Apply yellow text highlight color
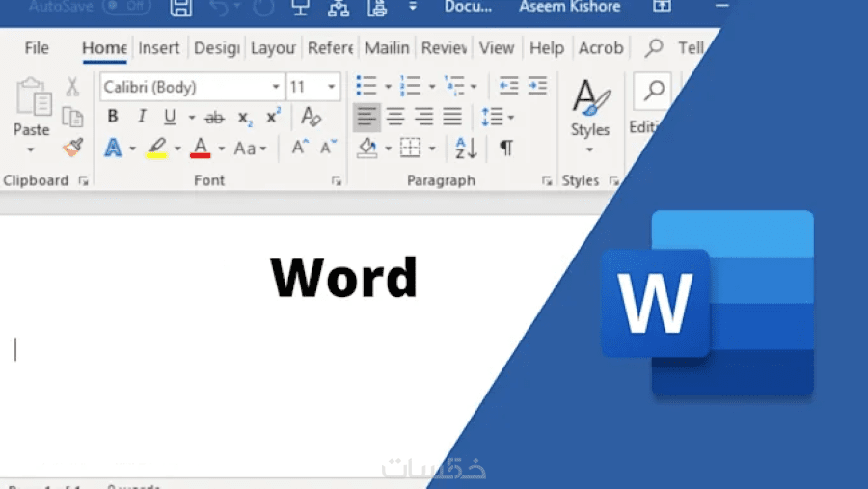868x489 pixels. pyautogui.click(x=156, y=148)
